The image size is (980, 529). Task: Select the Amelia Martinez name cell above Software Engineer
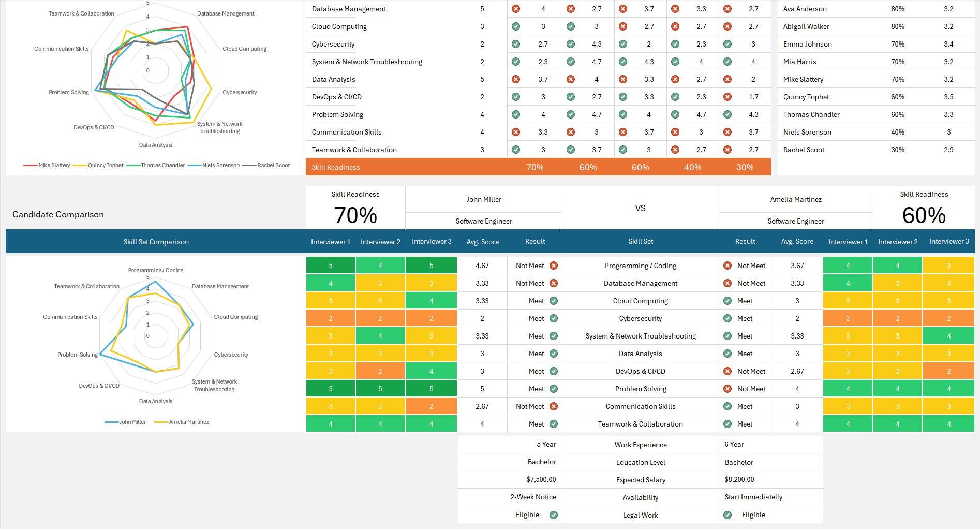pos(796,199)
